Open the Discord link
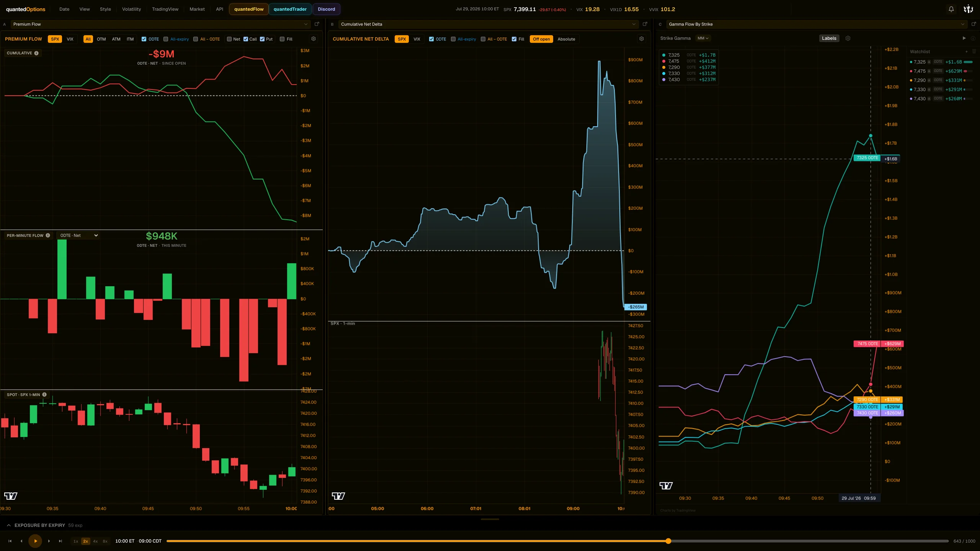 [x=327, y=9]
